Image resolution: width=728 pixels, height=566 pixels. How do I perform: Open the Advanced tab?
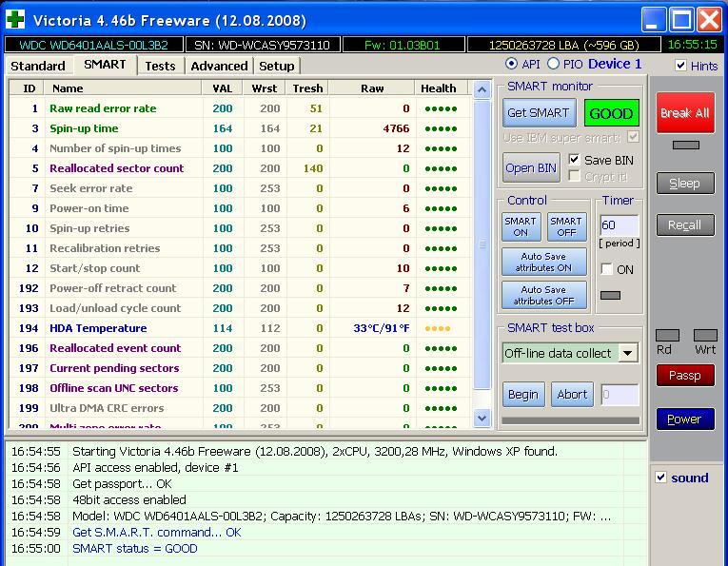(219, 66)
